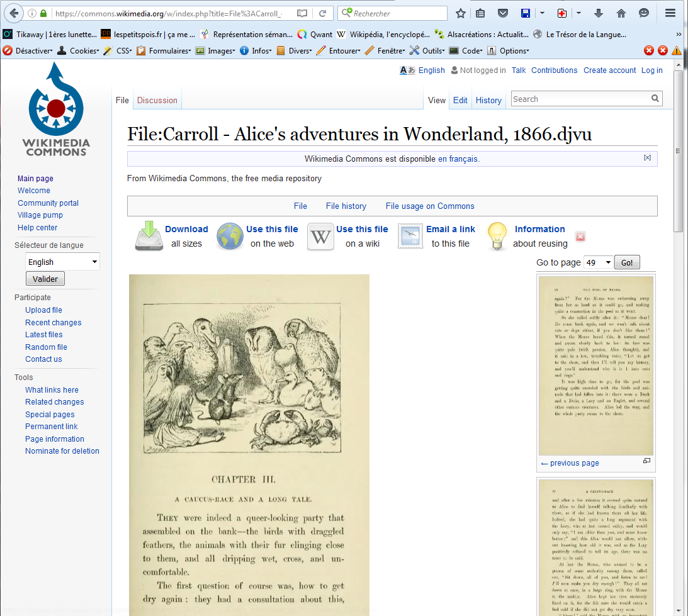Image resolution: width=688 pixels, height=616 pixels.
Task: Click the Download all sizes icon
Action: click(149, 237)
